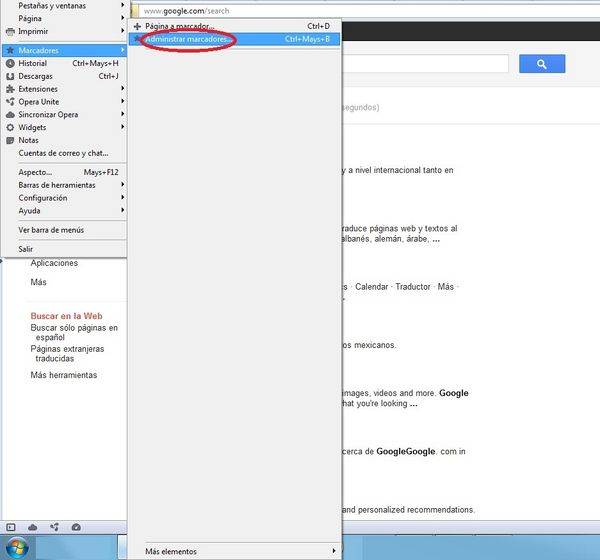Click the Notas notepad icon
Image resolution: width=600 pixels, height=560 pixels.
(x=9, y=141)
